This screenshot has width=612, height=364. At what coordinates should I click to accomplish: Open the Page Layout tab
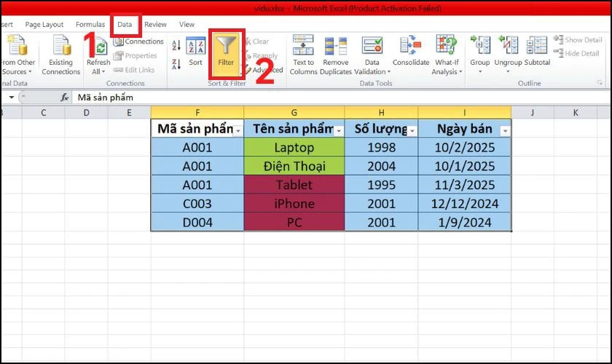[x=44, y=25]
